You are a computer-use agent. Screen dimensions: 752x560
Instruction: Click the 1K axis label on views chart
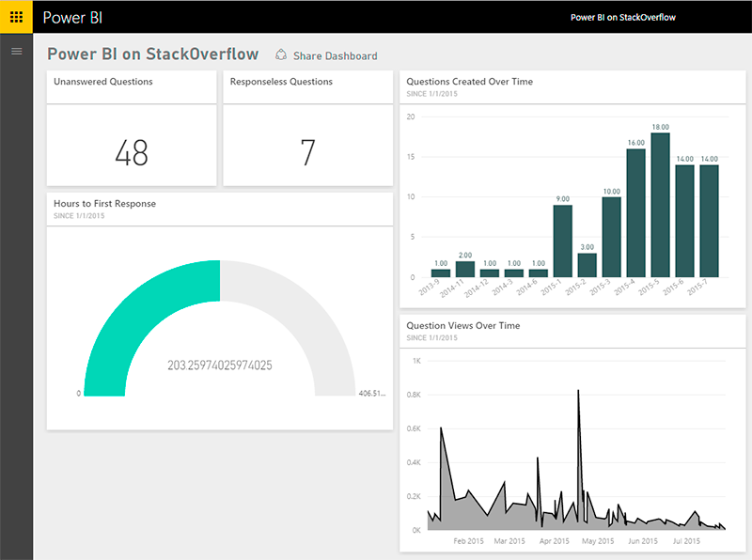tap(416, 361)
